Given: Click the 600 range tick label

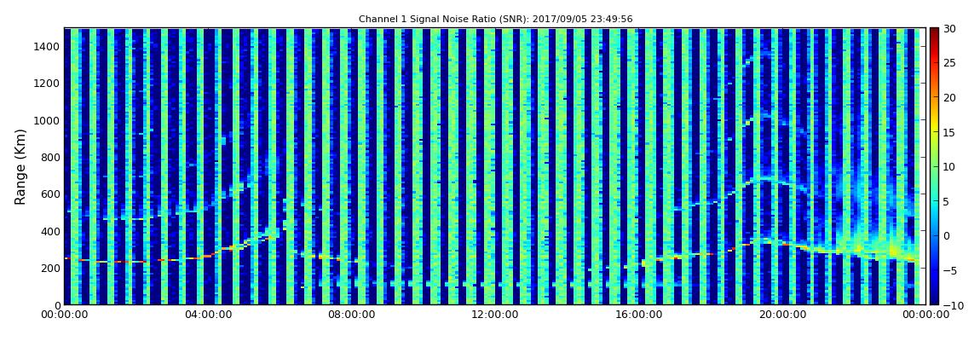Looking at the screenshot, I should pyautogui.click(x=50, y=194).
